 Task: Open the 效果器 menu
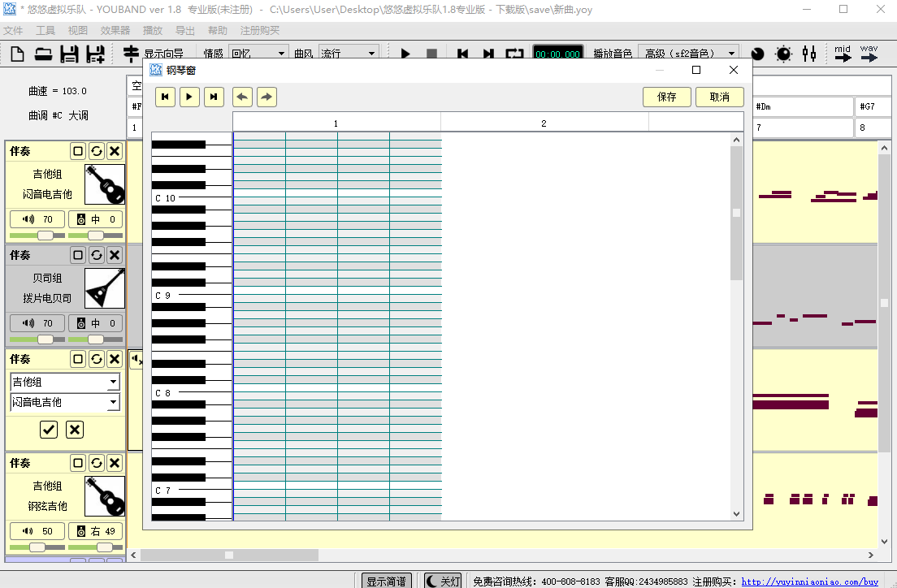(x=115, y=30)
